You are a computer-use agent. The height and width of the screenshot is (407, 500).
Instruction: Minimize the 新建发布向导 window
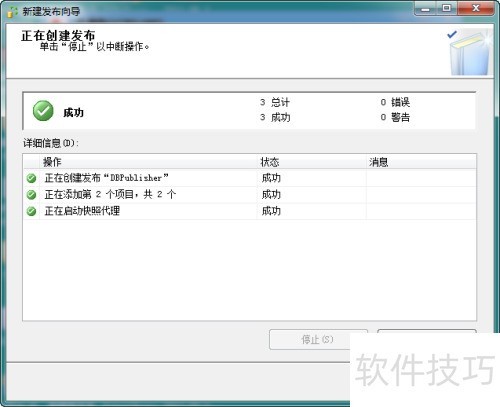[425, 9]
